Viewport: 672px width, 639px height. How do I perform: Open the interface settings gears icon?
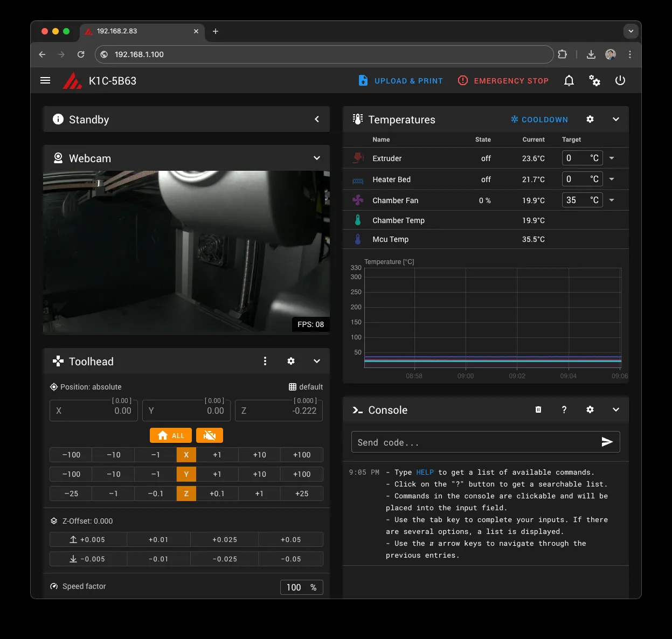point(594,80)
